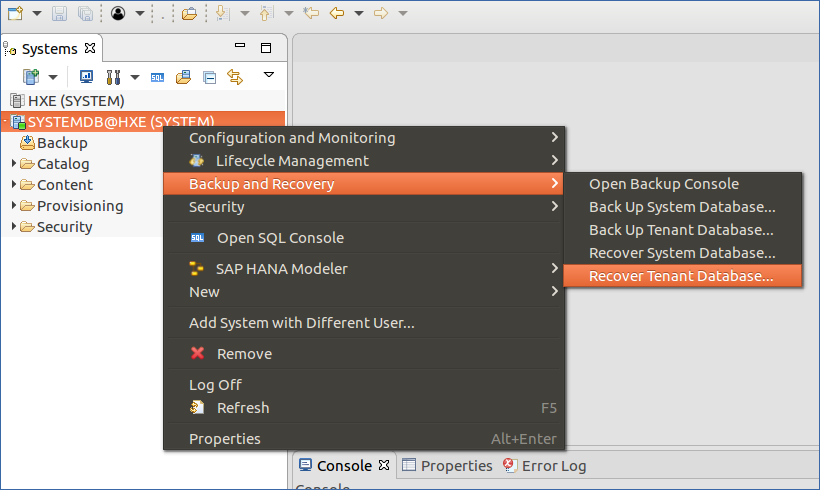820x490 pixels.
Task: Select Backup and Recovery menu entry
Action: tap(364, 184)
